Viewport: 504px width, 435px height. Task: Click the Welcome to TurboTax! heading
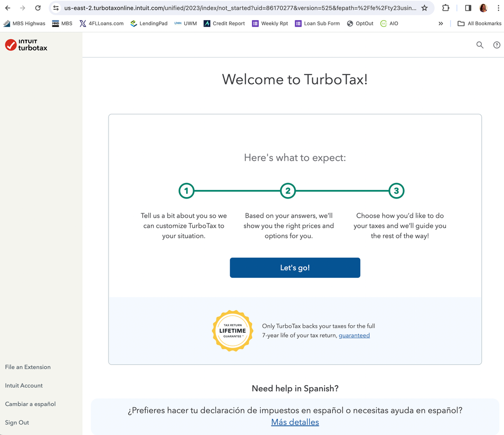(295, 79)
